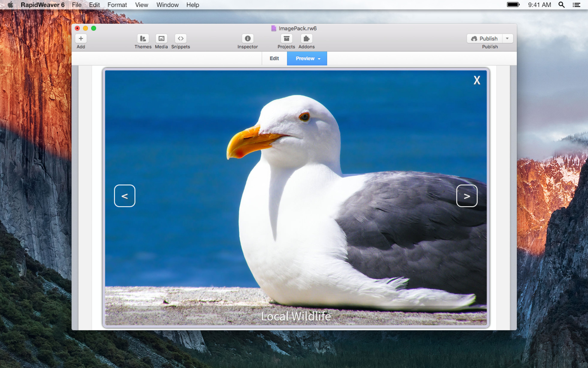588x368 pixels.
Task: Switch to Edit mode
Action: point(274,59)
